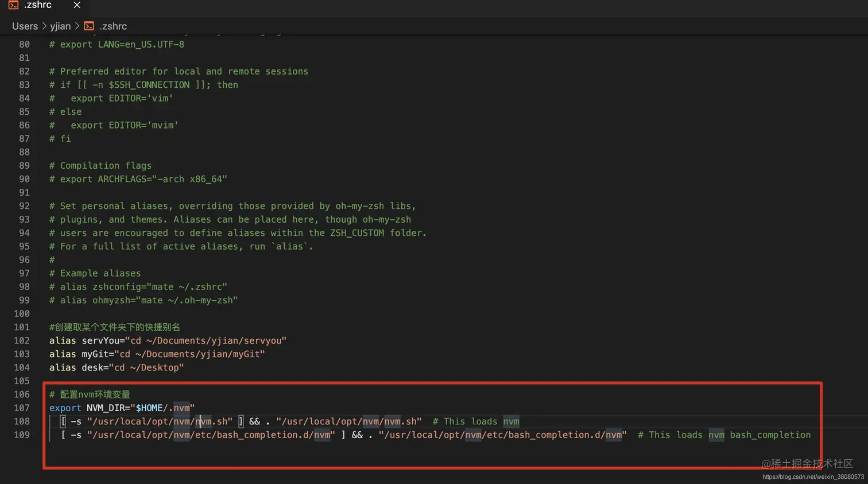Screen dimensions: 868x484
Task: Close the .zshrc tab
Action: click(77, 5)
